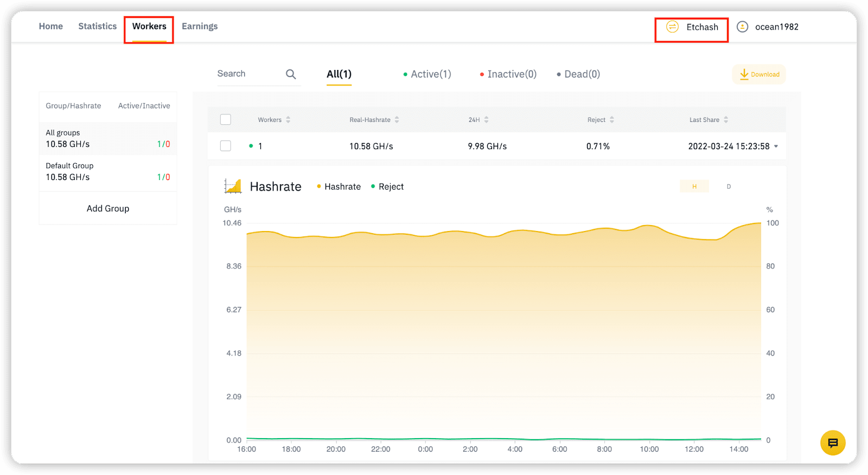Click the 10.58 GH/s real-hashrate cell
The width and height of the screenshot is (868, 475).
[x=371, y=146]
